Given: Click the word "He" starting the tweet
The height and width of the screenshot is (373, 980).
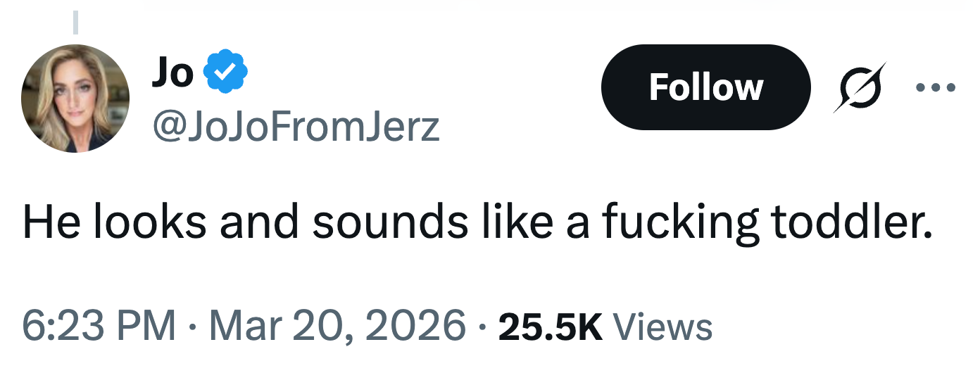Looking at the screenshot, I should [x=45, y=222].
